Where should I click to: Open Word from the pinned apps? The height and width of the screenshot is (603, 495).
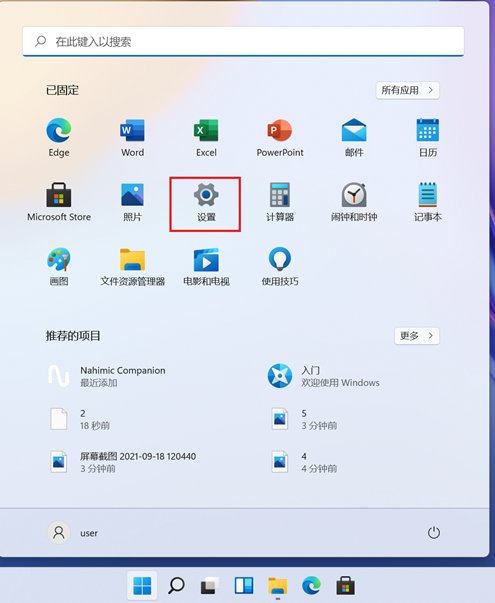(x=132, y=138)
